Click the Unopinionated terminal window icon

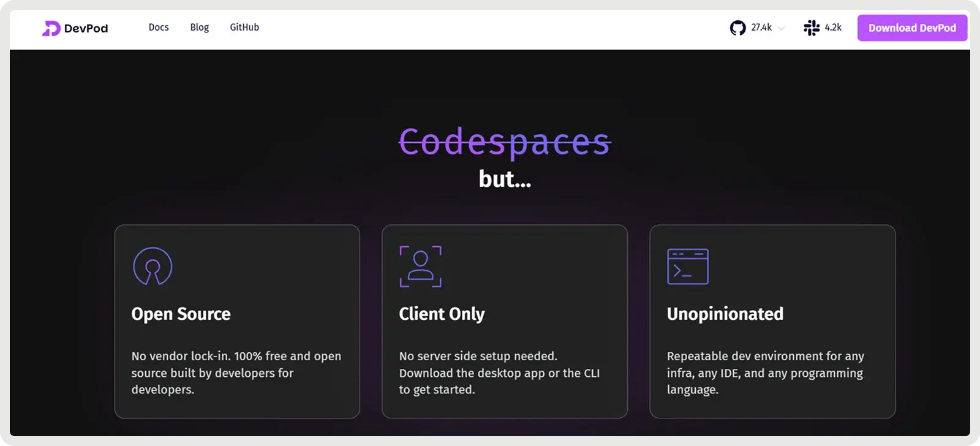[688, 266]
